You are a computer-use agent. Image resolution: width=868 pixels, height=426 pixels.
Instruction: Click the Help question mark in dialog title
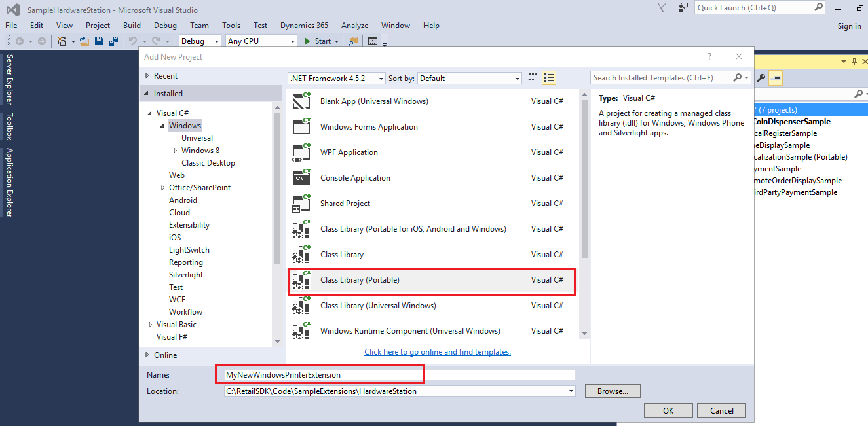coord(709,57)
